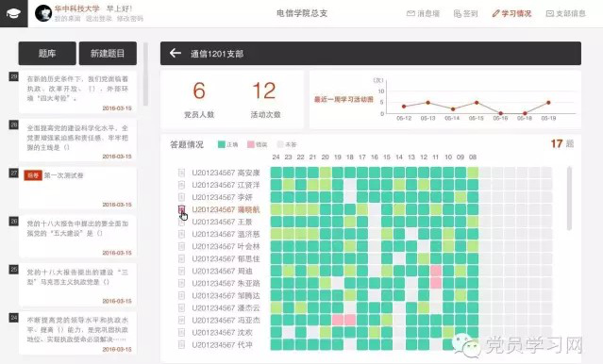The height and width of the screenshot is (364, 603).
Task: Open the 签到 navigation tab
Action: (466, 13)
